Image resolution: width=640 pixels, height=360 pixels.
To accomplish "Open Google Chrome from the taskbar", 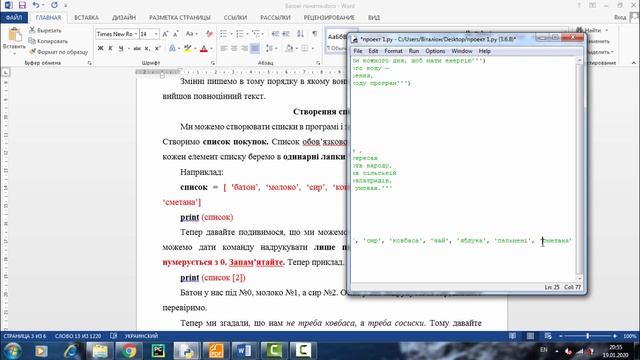I will click(x=129, y=351).
